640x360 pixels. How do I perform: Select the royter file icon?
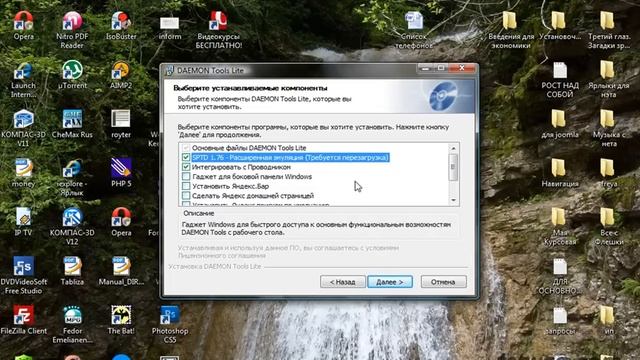pyautogui.click(x=121, y=123)
